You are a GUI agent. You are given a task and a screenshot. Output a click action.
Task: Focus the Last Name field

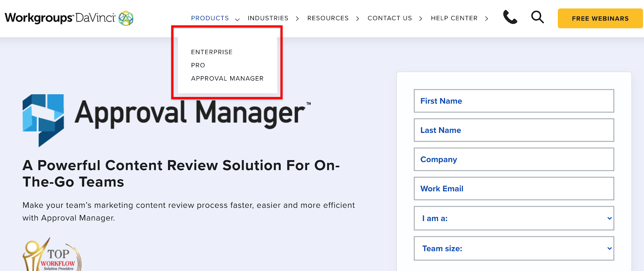pyautogui.click(x=514, y=130)
